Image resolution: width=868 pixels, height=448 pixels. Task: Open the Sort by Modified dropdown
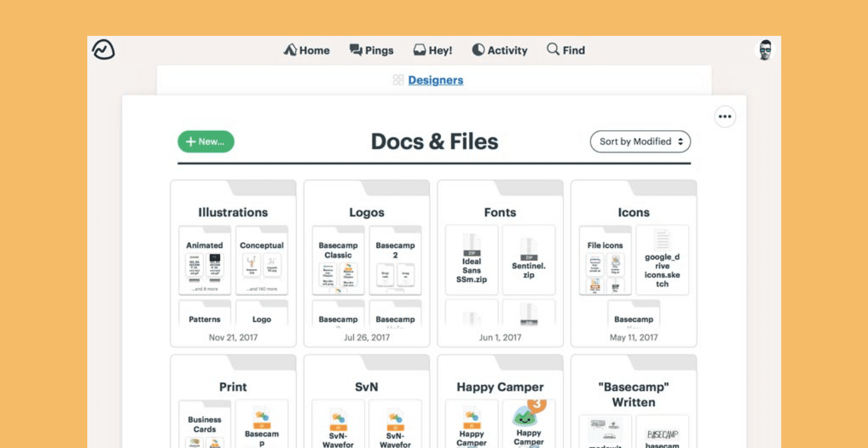point(640,142)
